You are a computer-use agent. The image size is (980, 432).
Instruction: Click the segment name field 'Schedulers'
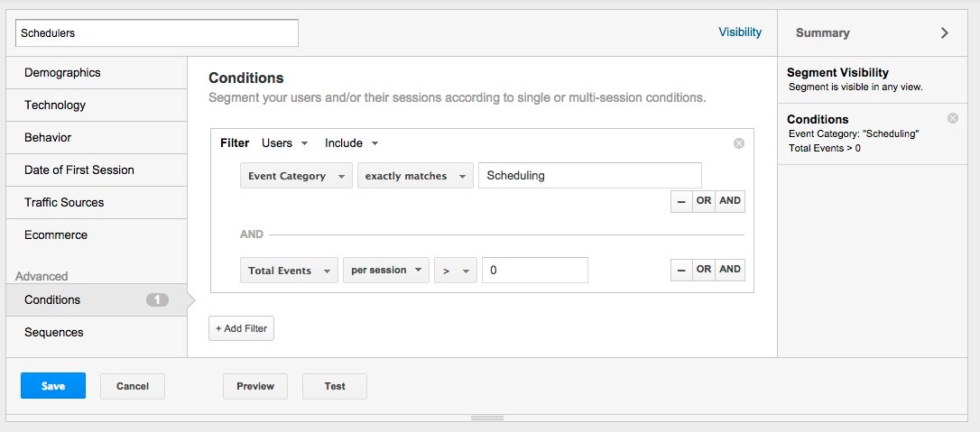click(157, 33)
